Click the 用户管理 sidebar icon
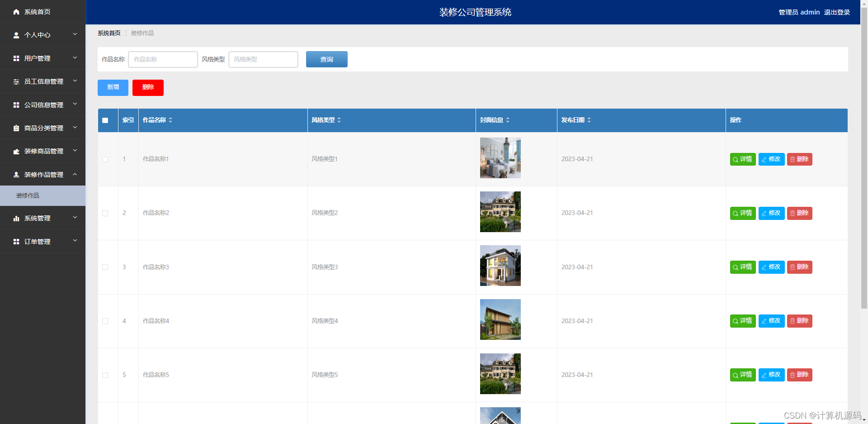 pos(16,58)
